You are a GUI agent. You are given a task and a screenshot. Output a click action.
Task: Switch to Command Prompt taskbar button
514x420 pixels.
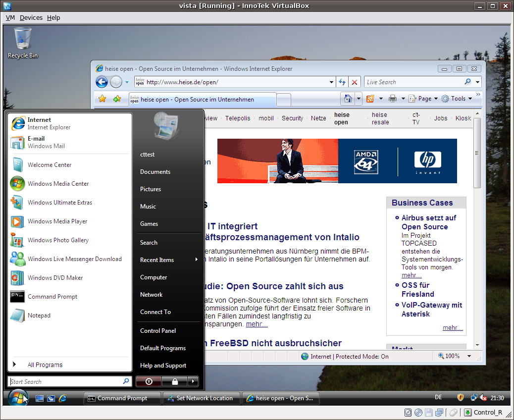click(x=122, y=398)
